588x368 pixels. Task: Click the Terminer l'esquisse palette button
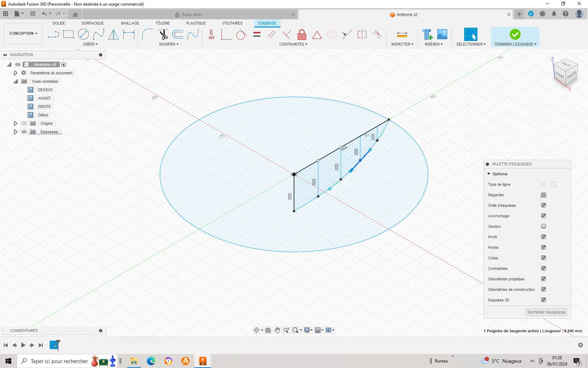546,312
